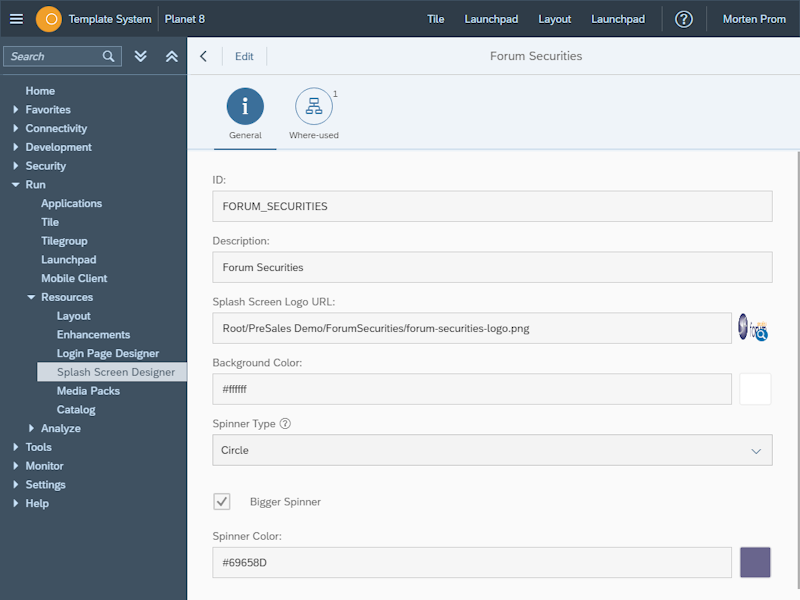Uncheck the Bigger Spinner checkbox
Image resolution: width=800 pixels, height=600 pixels.
[222, 501]
